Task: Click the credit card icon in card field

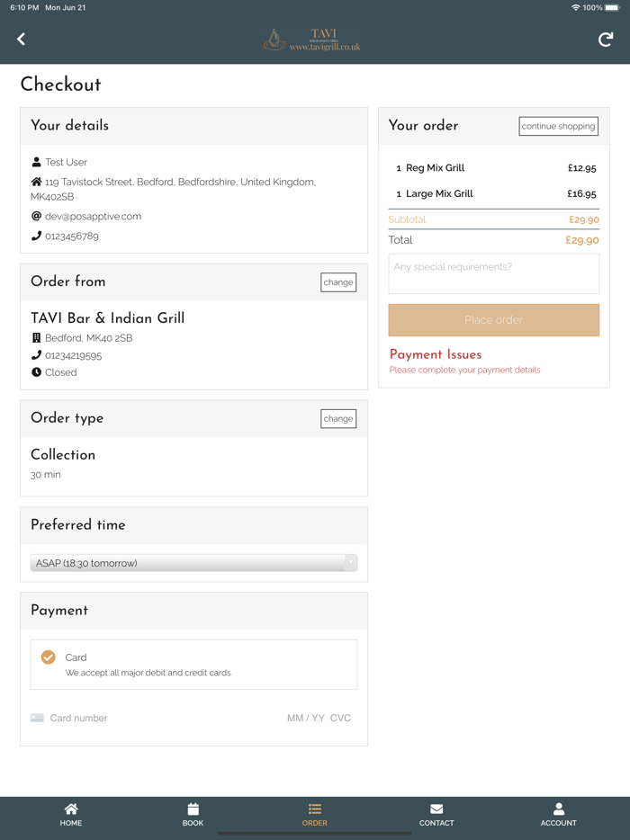Action: (x=37, y=718)
